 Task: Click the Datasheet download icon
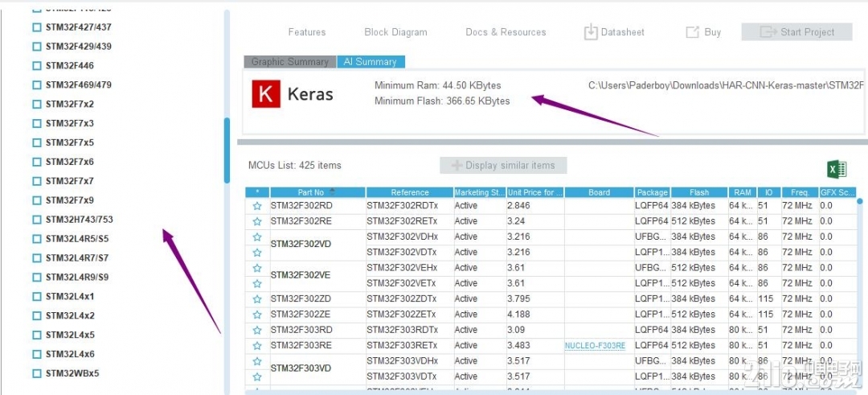tap(591, 32)
